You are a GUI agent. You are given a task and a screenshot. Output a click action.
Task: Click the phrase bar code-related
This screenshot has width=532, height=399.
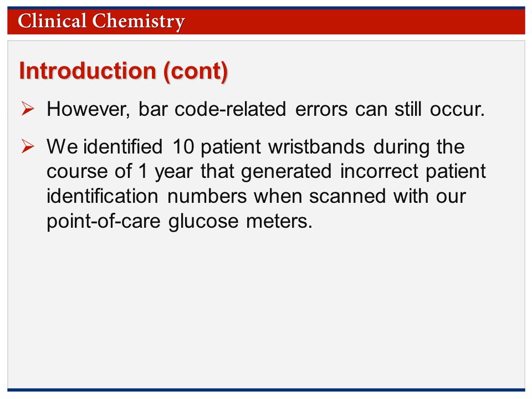212,109
